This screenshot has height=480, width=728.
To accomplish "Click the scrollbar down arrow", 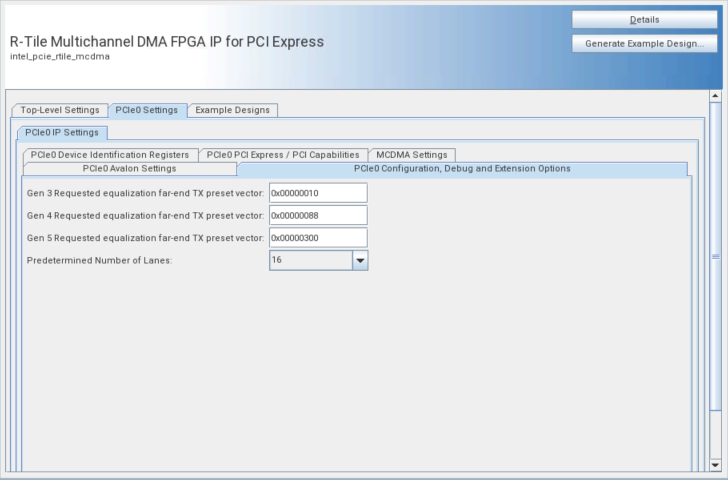I will [715, 465].
